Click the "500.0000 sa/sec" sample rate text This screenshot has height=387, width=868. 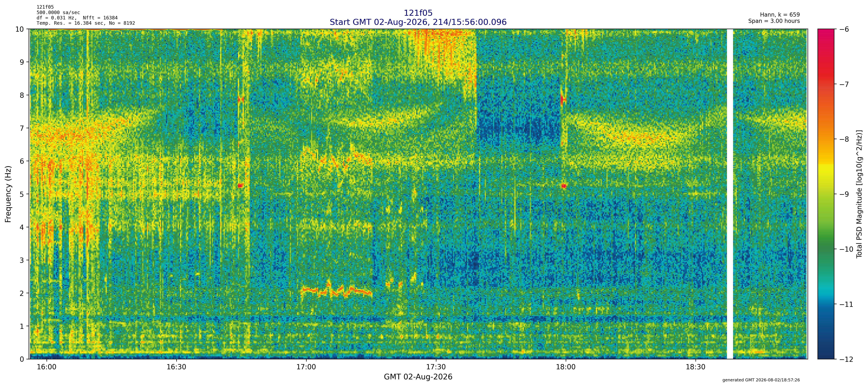pos(58,12)
